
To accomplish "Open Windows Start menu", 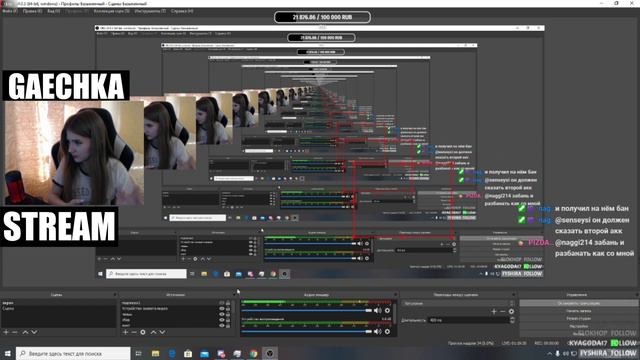I will click(7, 353).
